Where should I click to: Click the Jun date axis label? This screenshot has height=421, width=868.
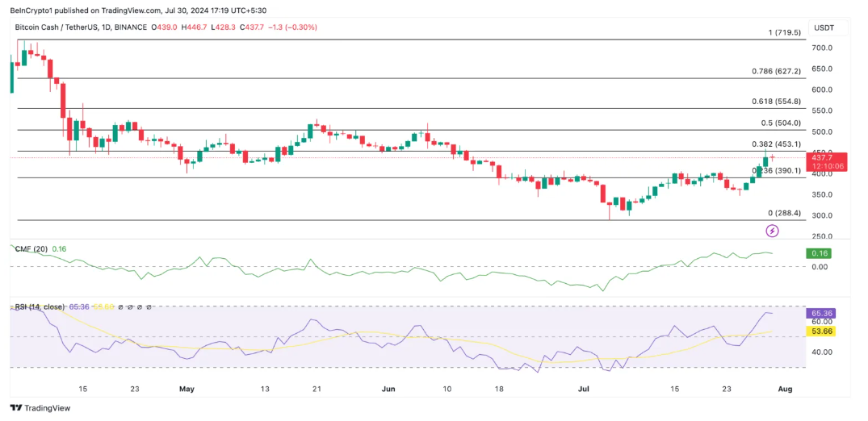pyautogui.click(x=388, y=389)
